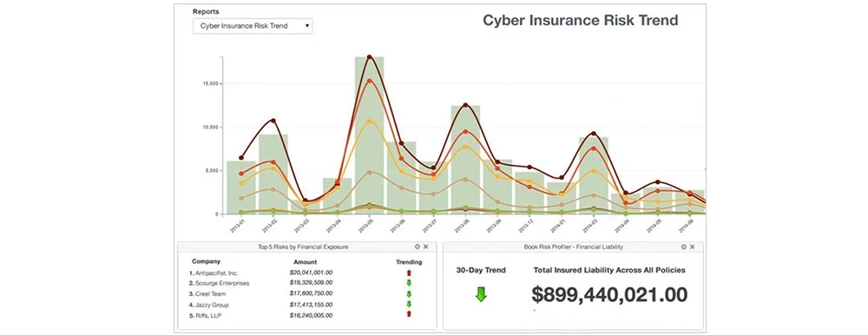Image resolution: width=868 pixels, height=335 pixels.
Task: Click the red up arrow for Antipacifist, Inc.
Action: tap(409, 273)
